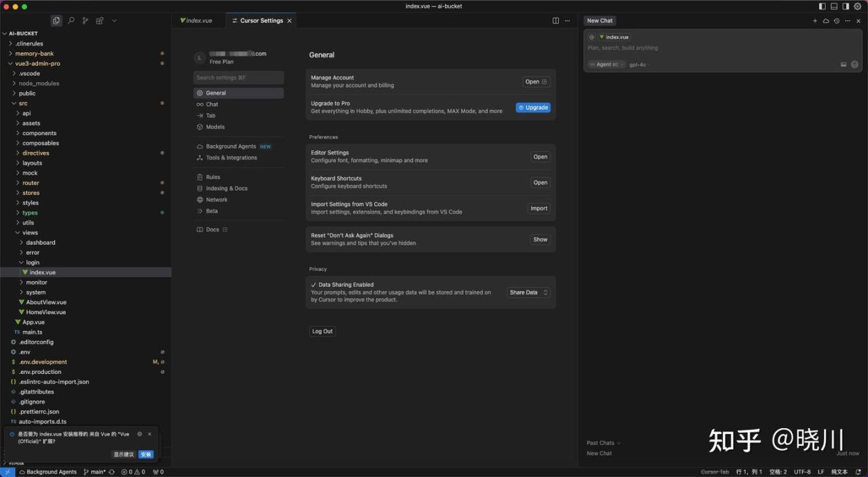This screenshot has width=868, height=477.
Task: Split the editor with the layout icon
Action: pyautogui.click(x=555, y=21)
